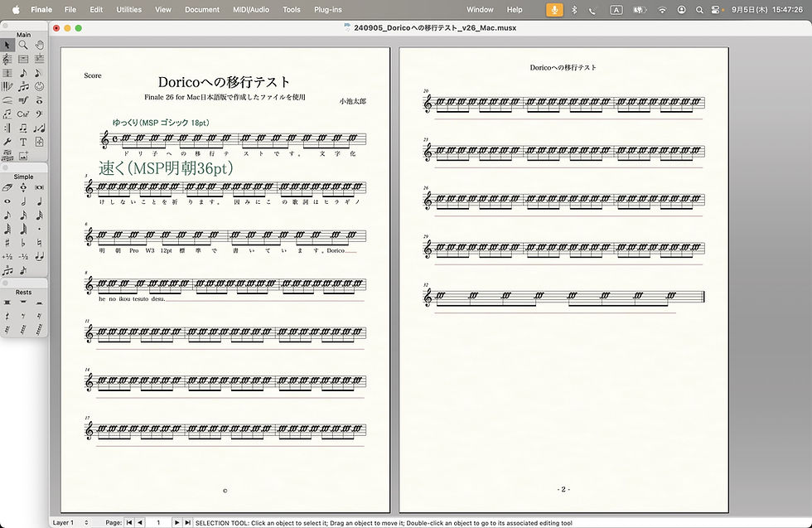
Task: Click the title Doricoへの移行テスト on page one
Action: 224,82
